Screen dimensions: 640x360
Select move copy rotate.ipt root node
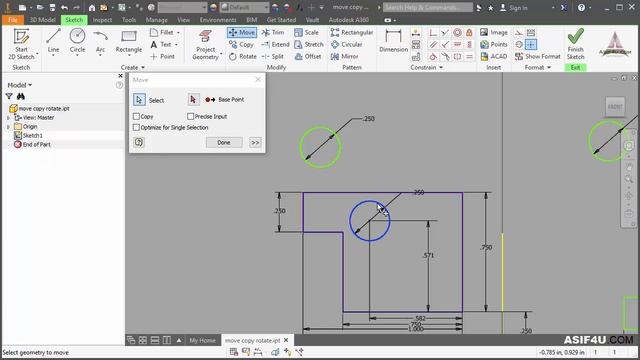pos(40,109)
